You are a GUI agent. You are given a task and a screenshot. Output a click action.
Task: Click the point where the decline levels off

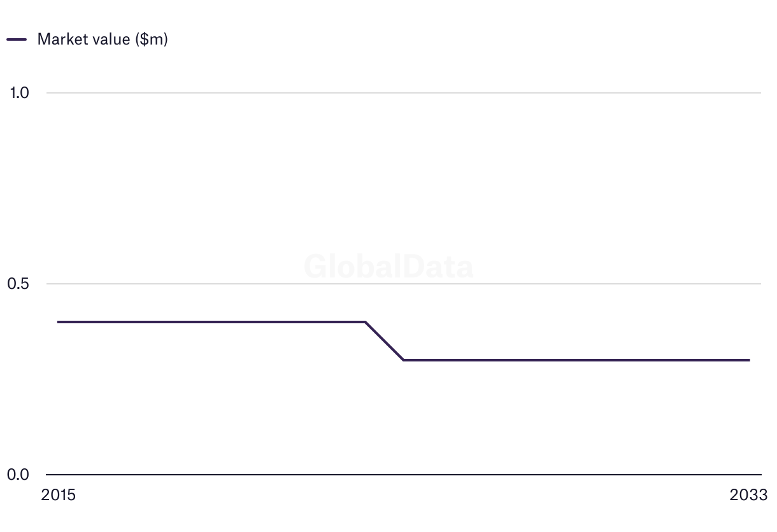[404, 360]
